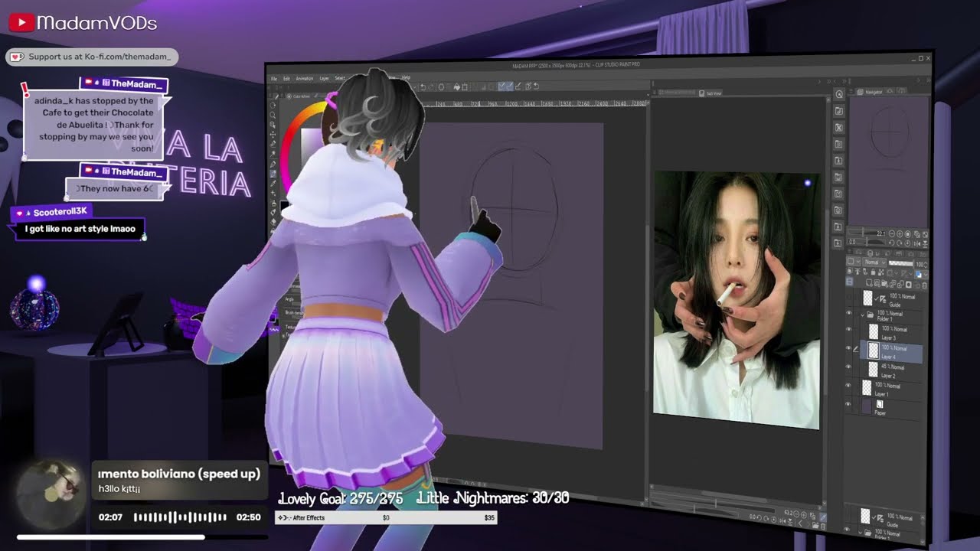The image size is (980, 551).
Task: Select the Pen tool in toolbar
Action: click(273, 165)
